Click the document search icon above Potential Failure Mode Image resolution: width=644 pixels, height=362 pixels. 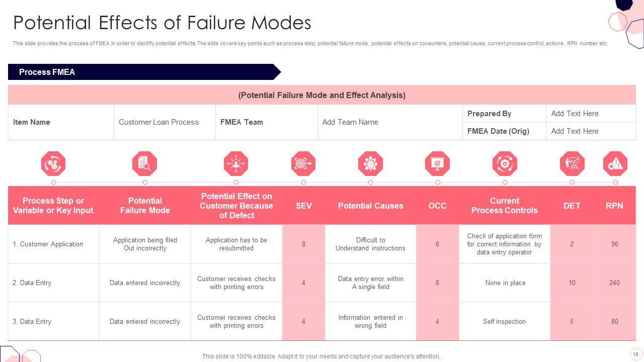(145, 164)
